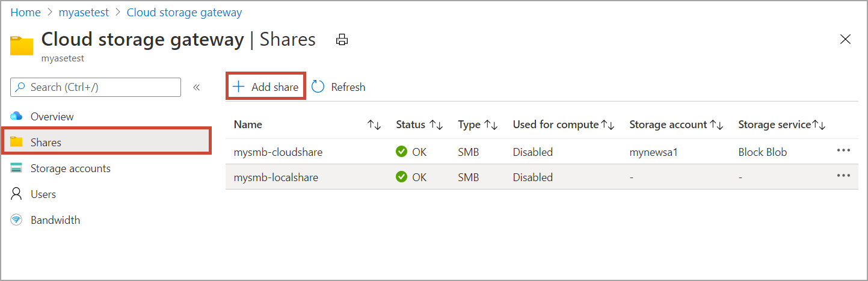Sort by Storage service column

pyautogui.click(x=819, y=125)
